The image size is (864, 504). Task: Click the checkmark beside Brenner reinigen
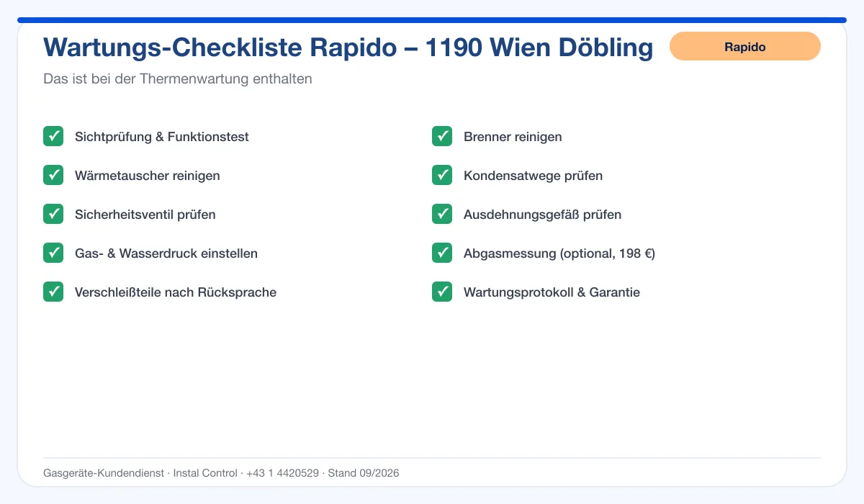pyautogui.click(x=442, y=136)
